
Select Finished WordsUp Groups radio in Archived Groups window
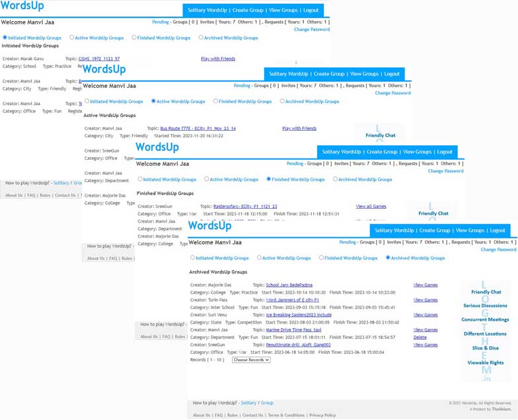[321, 258]
